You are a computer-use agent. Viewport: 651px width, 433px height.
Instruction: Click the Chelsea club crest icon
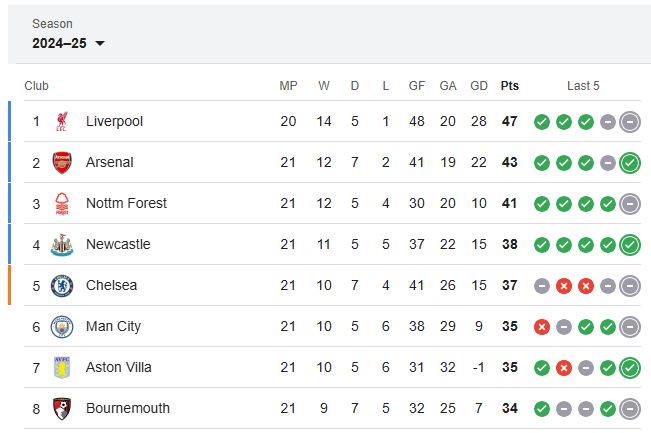click(x=62, y=286)
